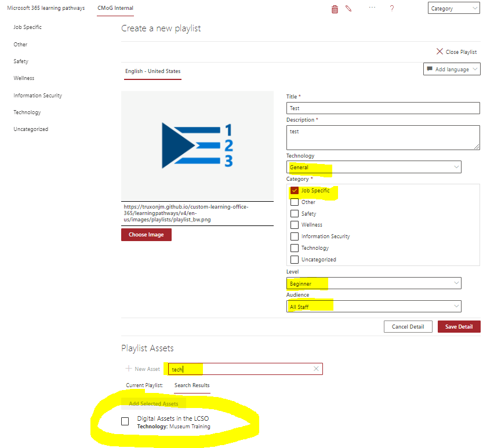494x448 pixels.
Task: Open the Category dropdown in the top bar
Action: [x=454, y=8]
